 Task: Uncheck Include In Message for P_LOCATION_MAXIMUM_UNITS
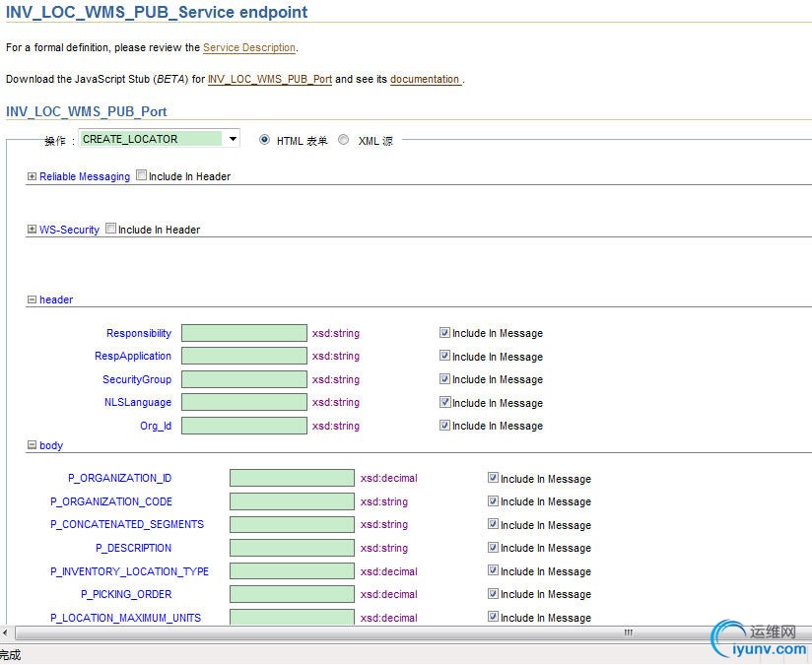[493, 617]
